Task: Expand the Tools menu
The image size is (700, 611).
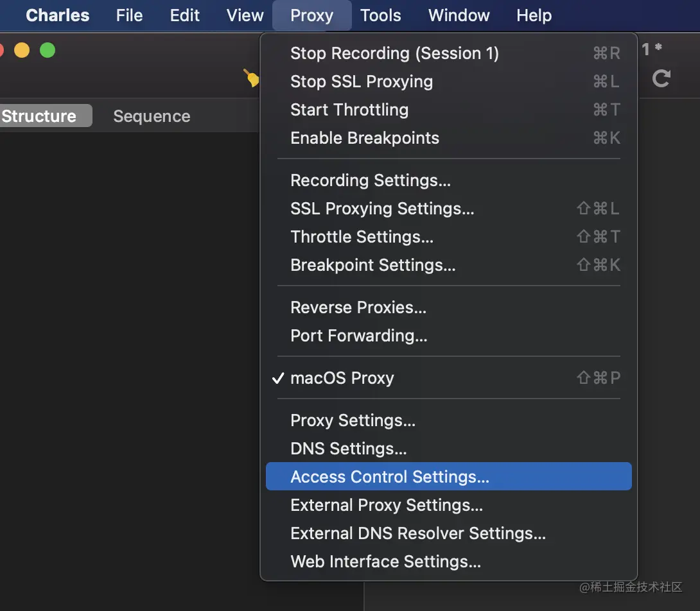Action: point(380,15)
